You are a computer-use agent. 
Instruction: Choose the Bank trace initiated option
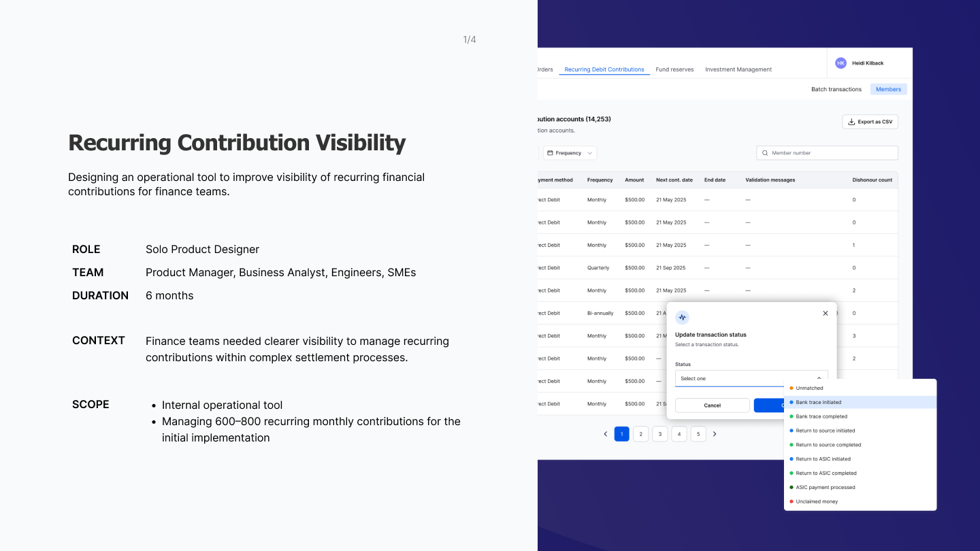(860, 402)
